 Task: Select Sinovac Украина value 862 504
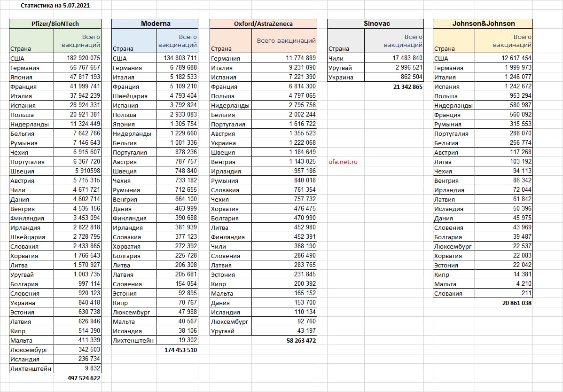pos(394,77)
